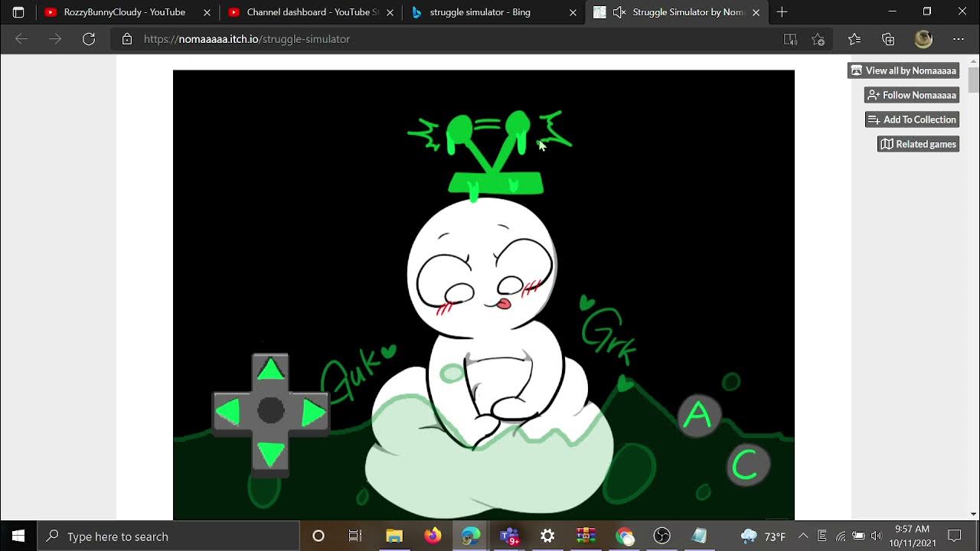Go back with the browser back arrow
The image size is (980, 551).
(x=21, y=39)
